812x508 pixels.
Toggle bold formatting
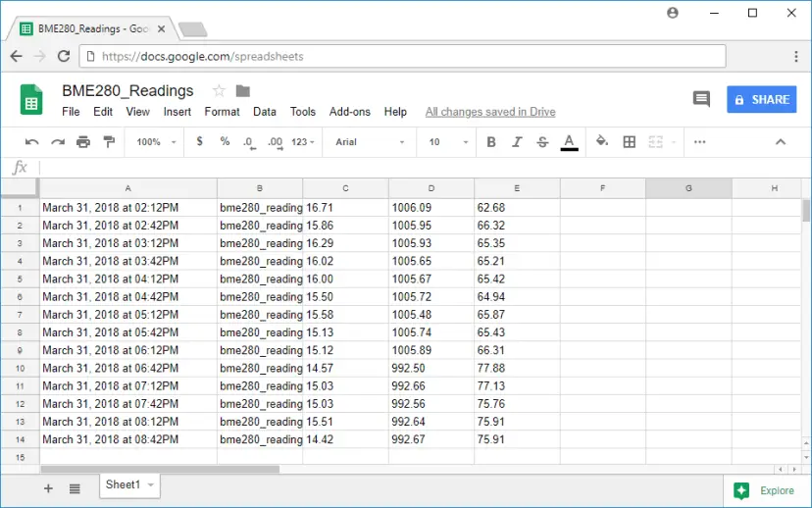[491, 142]
